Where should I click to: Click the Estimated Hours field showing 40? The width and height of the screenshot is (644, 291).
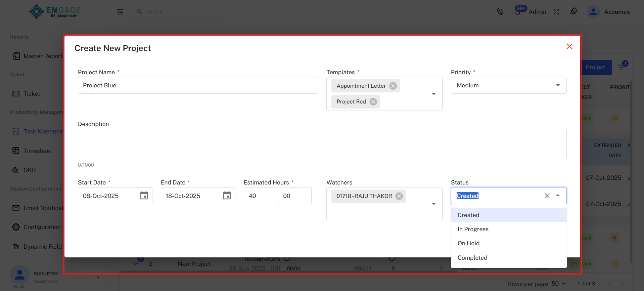[260, 196]
